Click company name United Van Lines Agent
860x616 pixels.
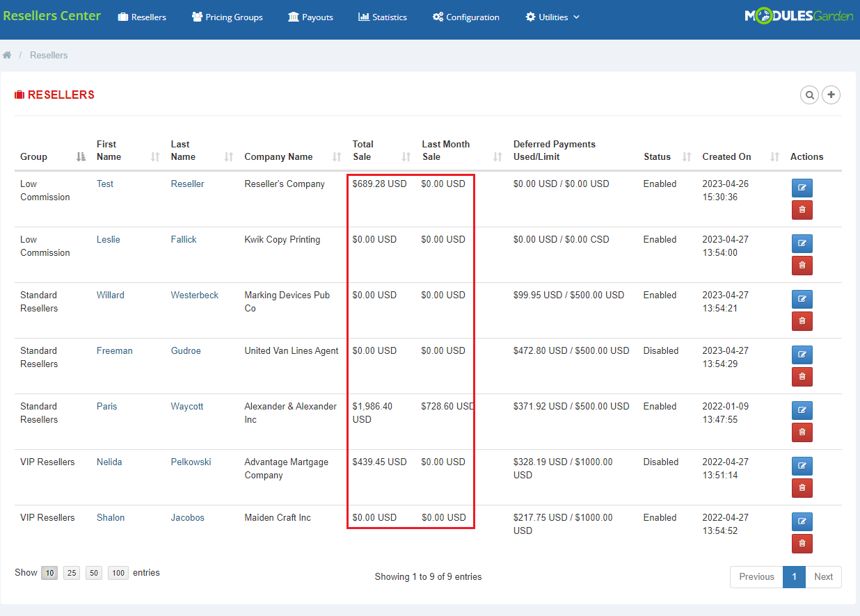pyautogui.click(x=292, y=351)
